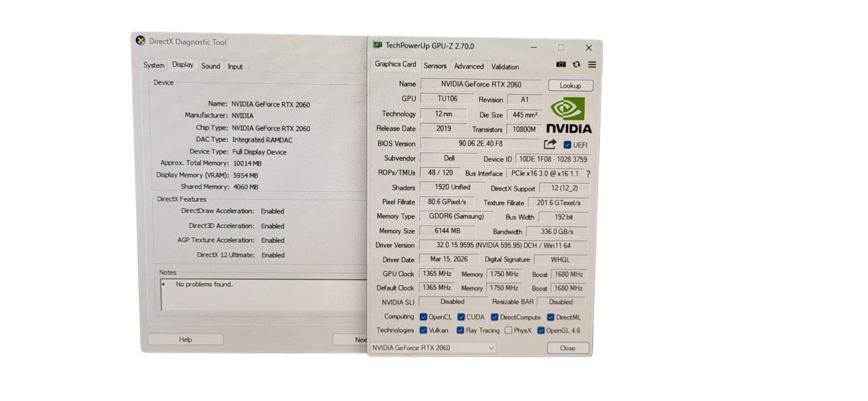Screen dimensions: 868x401
Task: Open the GPU selection dropdown
Action: click(433, 348)
